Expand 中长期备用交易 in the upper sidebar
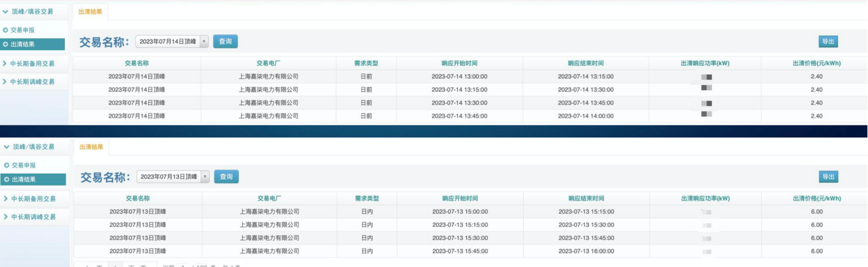868x267 pixels. click(x=32, y=64)
